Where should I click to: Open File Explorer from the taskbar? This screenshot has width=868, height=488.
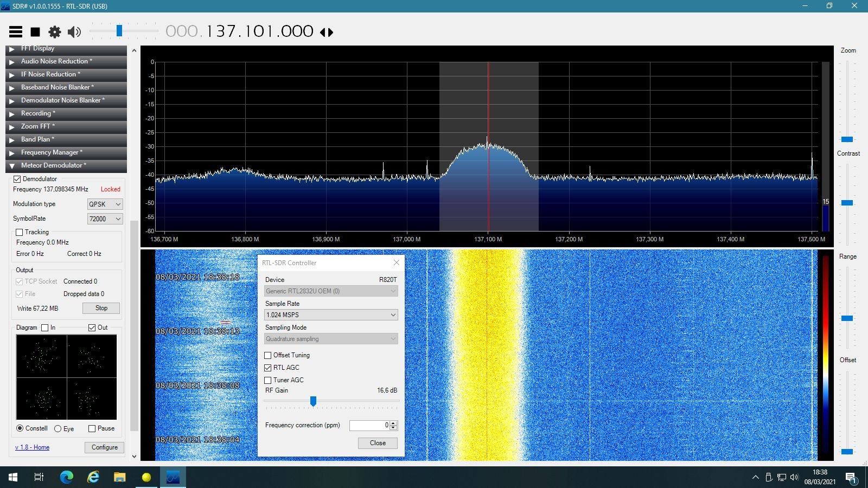pyautogui.click(x=119, y=477)
